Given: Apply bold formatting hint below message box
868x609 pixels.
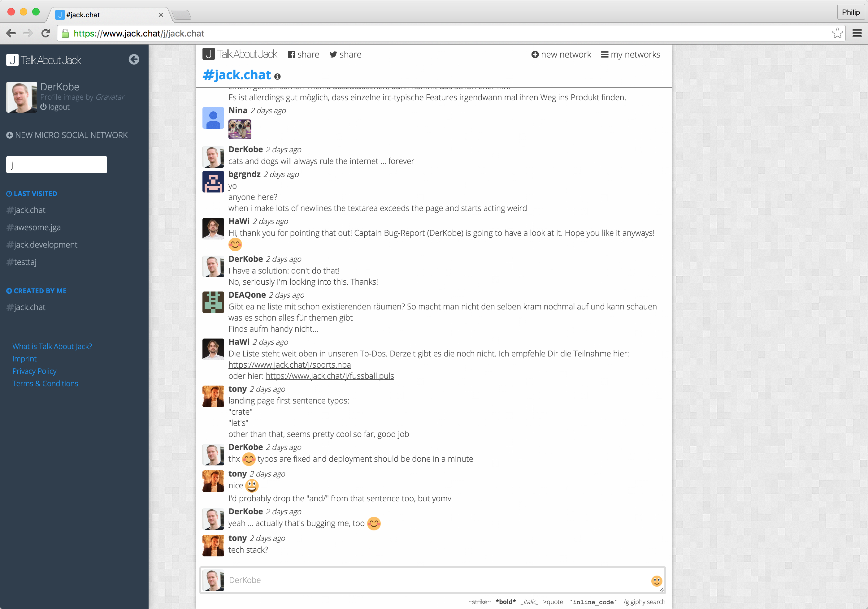Looking at the screenshot, I should (506, 602).
